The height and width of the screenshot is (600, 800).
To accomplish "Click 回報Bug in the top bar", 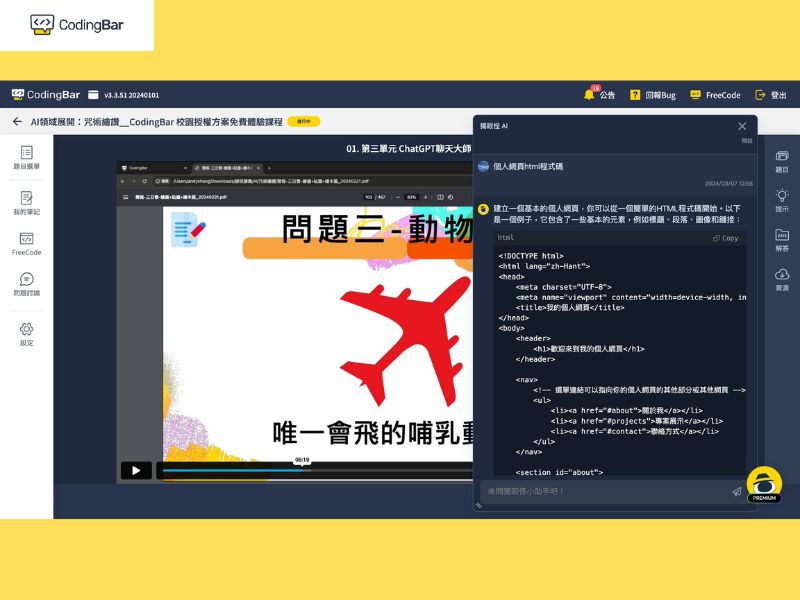I will [653, 95].
